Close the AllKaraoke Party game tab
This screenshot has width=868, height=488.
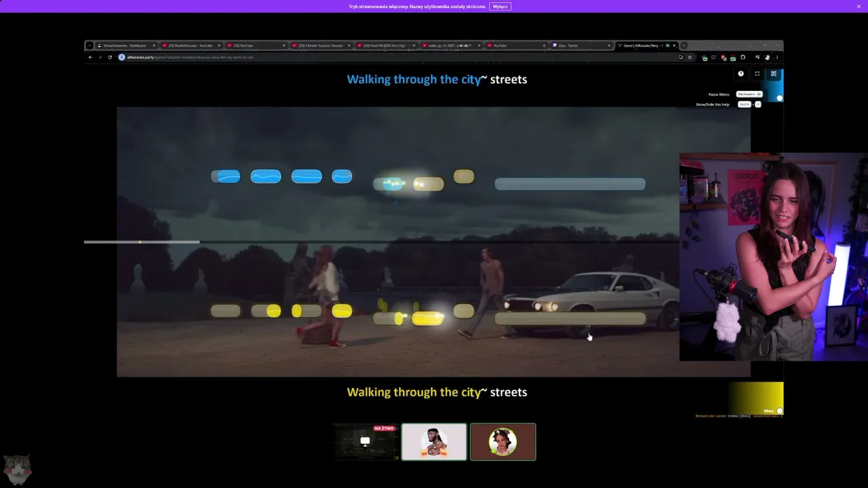coord(674,45)
